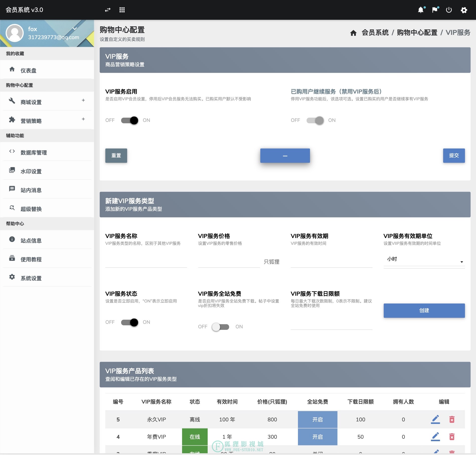
Task: Click the swap arrows icon in top bar
Action: click(108, 10)
